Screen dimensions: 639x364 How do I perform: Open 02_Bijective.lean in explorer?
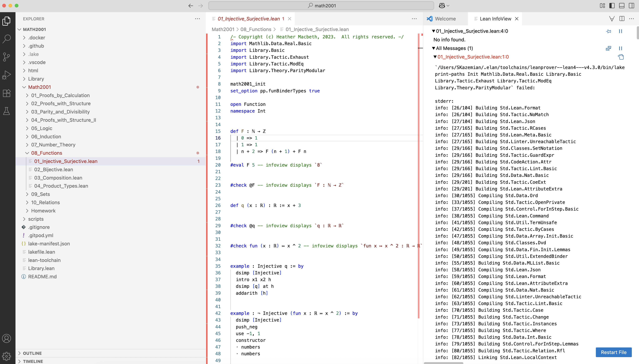click(54, 170)
